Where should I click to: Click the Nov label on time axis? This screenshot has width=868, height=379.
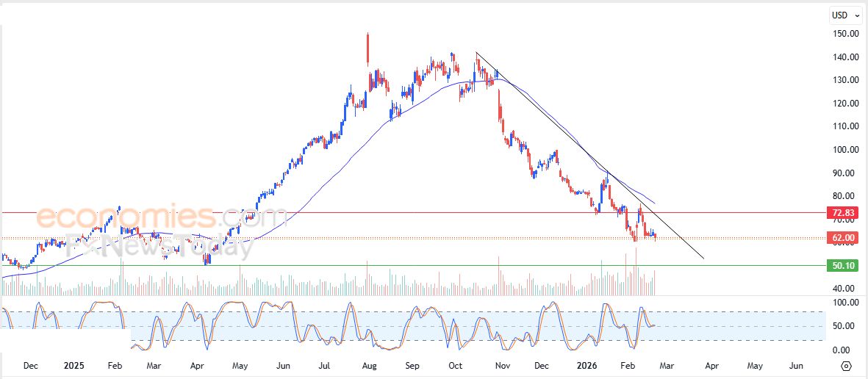pyautogui.click(x=502, y=365)
